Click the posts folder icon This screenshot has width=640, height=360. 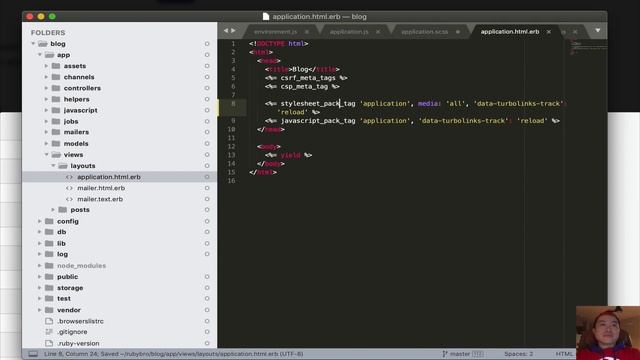point(63,209)
